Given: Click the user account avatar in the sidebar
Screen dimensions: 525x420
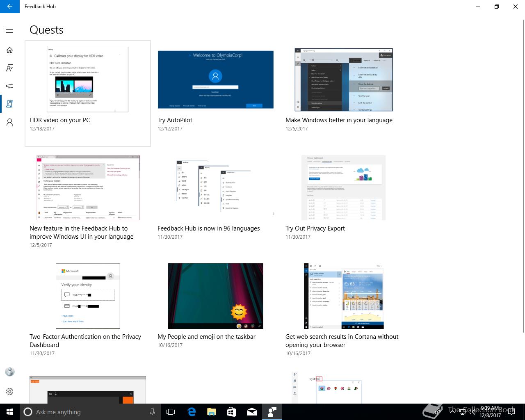Looking at the screenshot, I should pos(10,372).
